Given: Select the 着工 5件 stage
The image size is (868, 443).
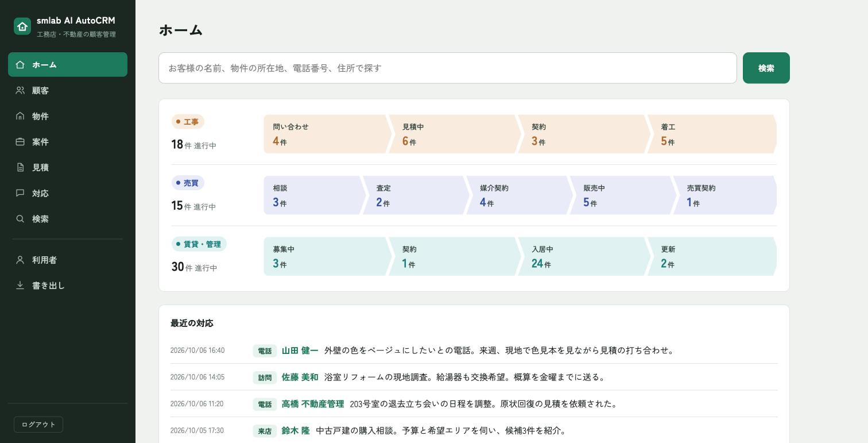Looking at the screenshot, I should tap(712, 134).
